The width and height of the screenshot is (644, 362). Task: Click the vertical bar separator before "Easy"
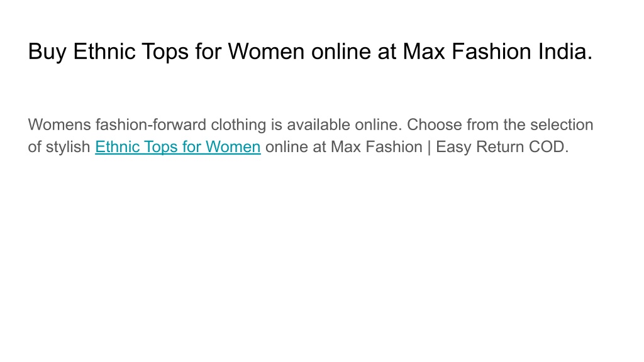(429, 147)
